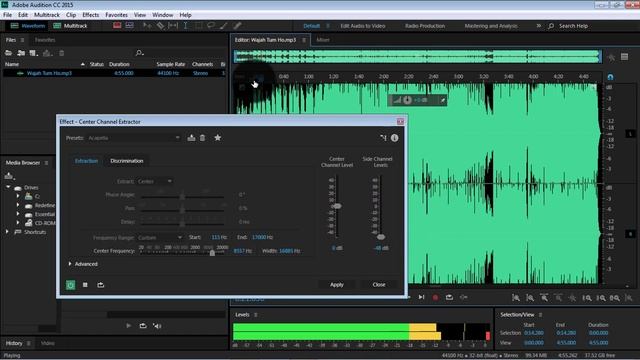Image resolution: width=640 pixels, height=360 pixels.
Task: Select the Time Selection tool
Action: (185, 26)
